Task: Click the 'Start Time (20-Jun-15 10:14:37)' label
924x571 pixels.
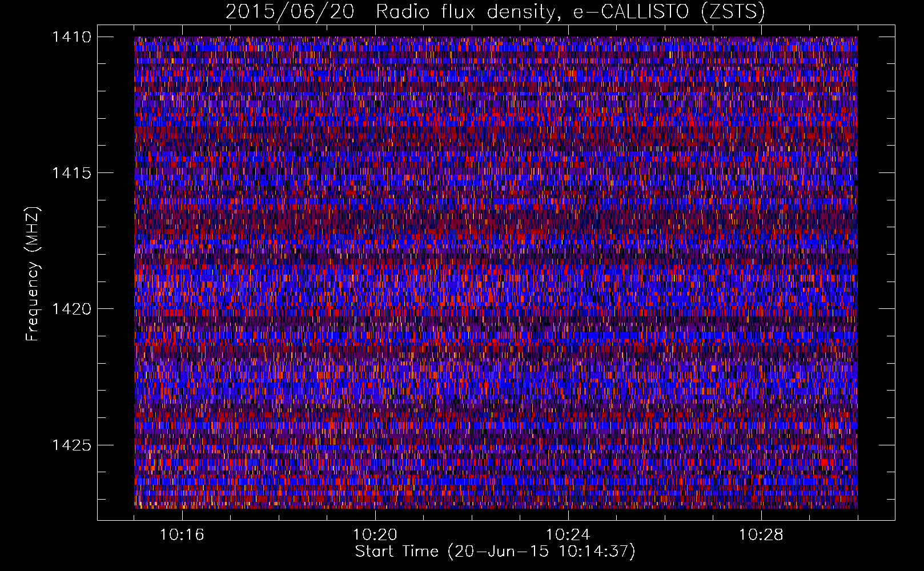Action: [495, 552]
